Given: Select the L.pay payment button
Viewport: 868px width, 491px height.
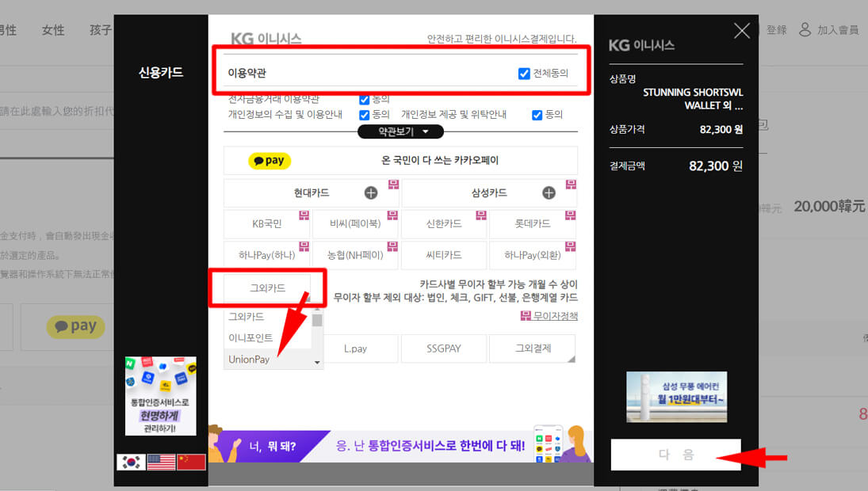Looking at the screenshot, I should tap(355, 349).
